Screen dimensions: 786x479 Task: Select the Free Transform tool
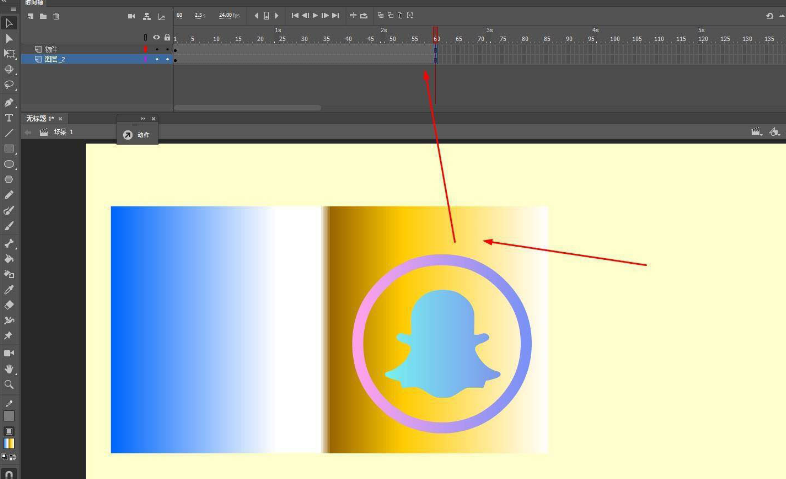point(9,54)
